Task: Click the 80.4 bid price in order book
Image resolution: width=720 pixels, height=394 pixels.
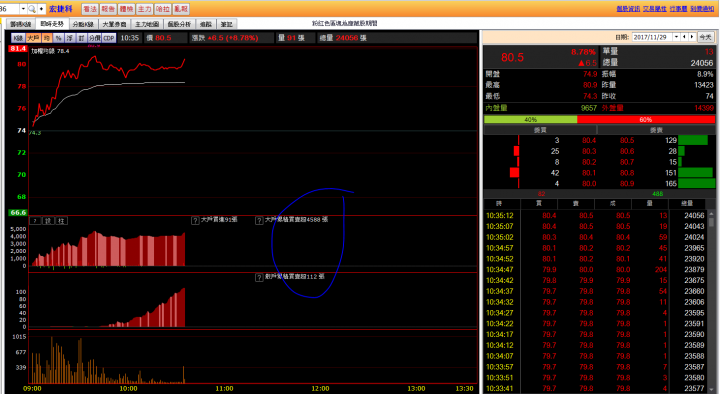Action: 589,141
